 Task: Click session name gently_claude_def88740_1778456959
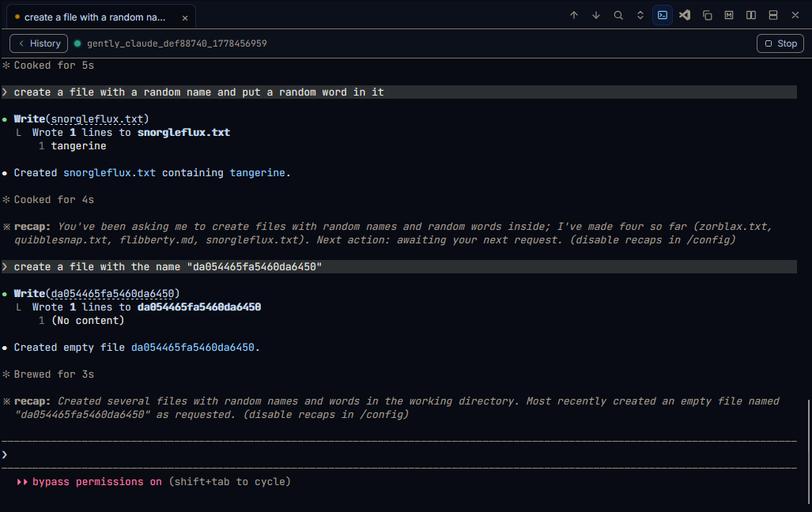pos(176,43)
